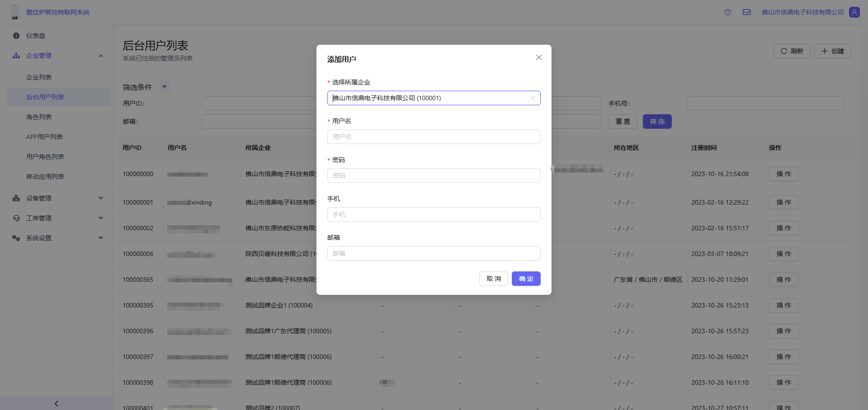Open the role list menu item

coord(39,117)
